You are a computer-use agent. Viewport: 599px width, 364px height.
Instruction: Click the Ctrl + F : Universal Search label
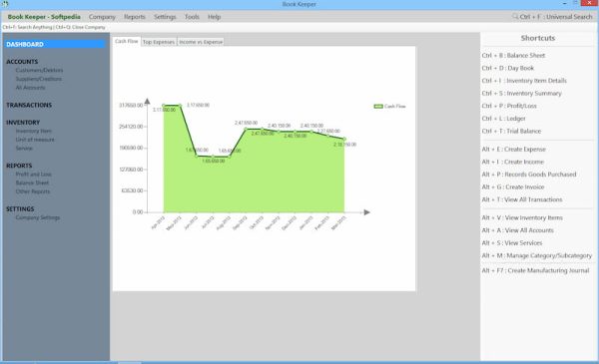tap(556, 17)
